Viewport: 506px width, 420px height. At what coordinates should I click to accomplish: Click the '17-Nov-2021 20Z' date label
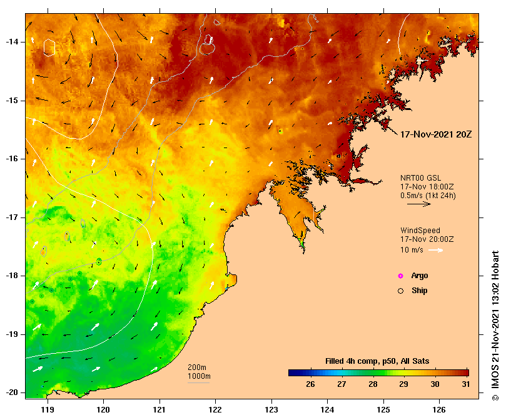[x=436, y=134]
